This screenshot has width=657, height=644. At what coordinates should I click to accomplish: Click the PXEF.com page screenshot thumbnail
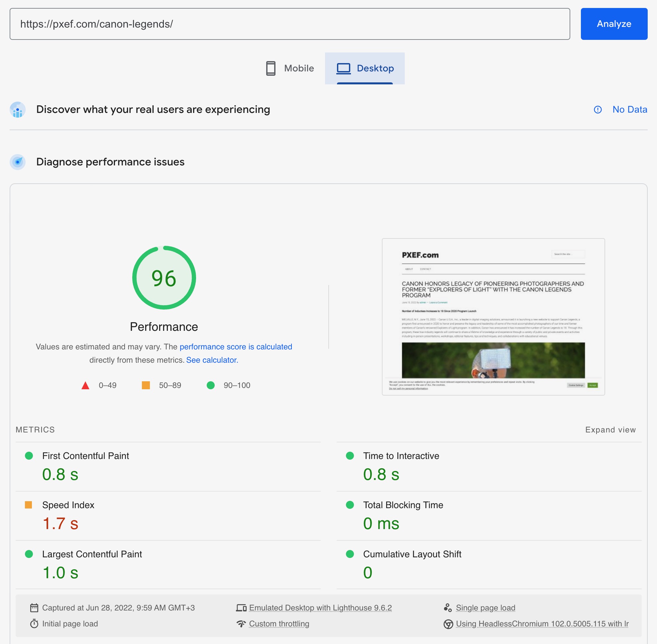coord(493,317)
